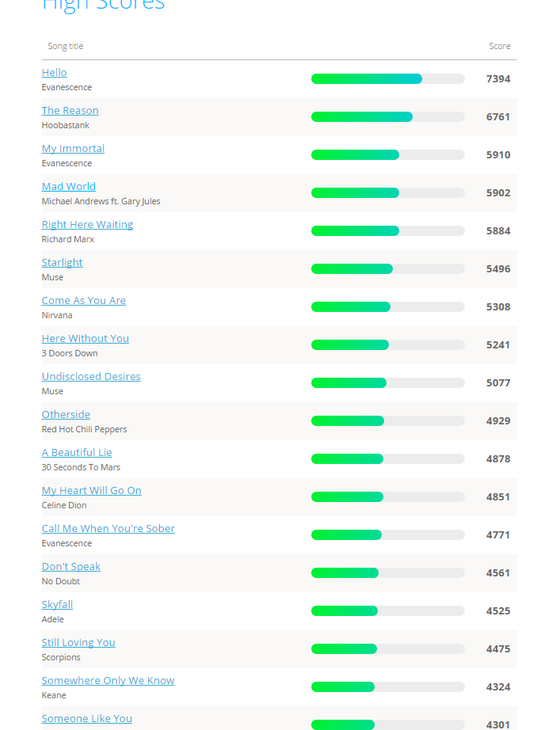
Task: Click the "Score" column header
Action: 499,47
